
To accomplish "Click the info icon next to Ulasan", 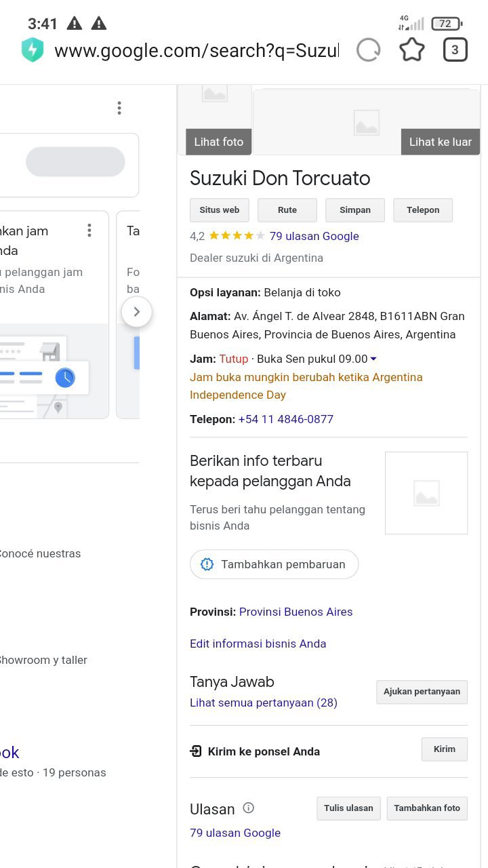I will pos(249,808).
